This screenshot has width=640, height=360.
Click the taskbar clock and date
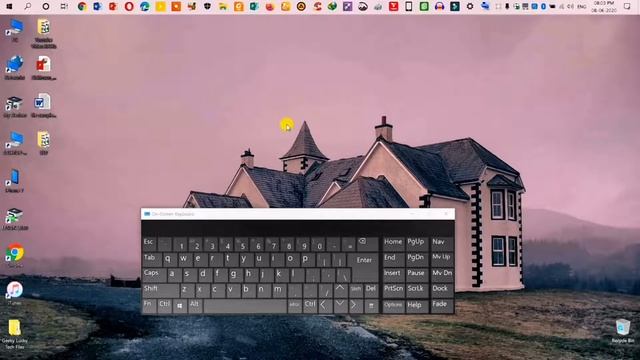[x=604, y=7]
